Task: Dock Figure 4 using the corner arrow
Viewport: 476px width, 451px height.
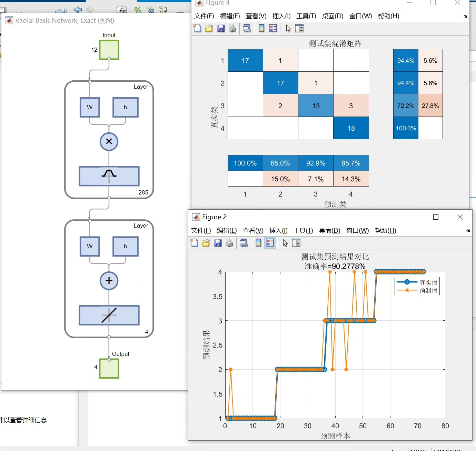Action: [465, 16]
